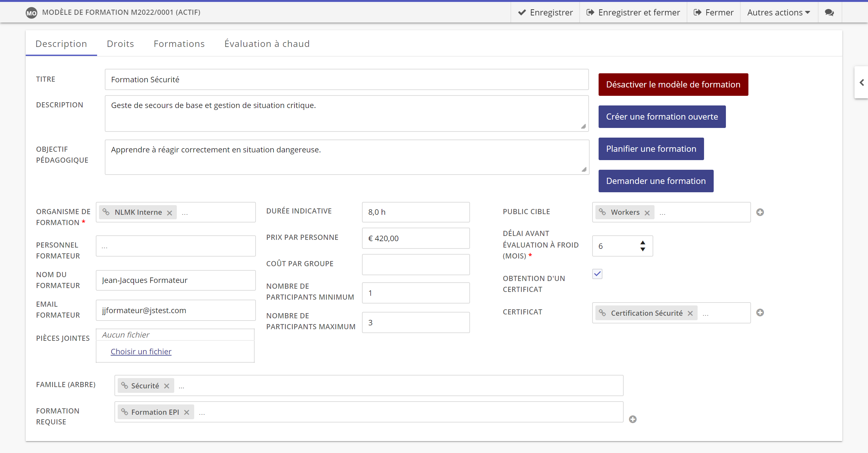Click the resize grip of the Description textarea
868x453 pixels.
point(583,126)
